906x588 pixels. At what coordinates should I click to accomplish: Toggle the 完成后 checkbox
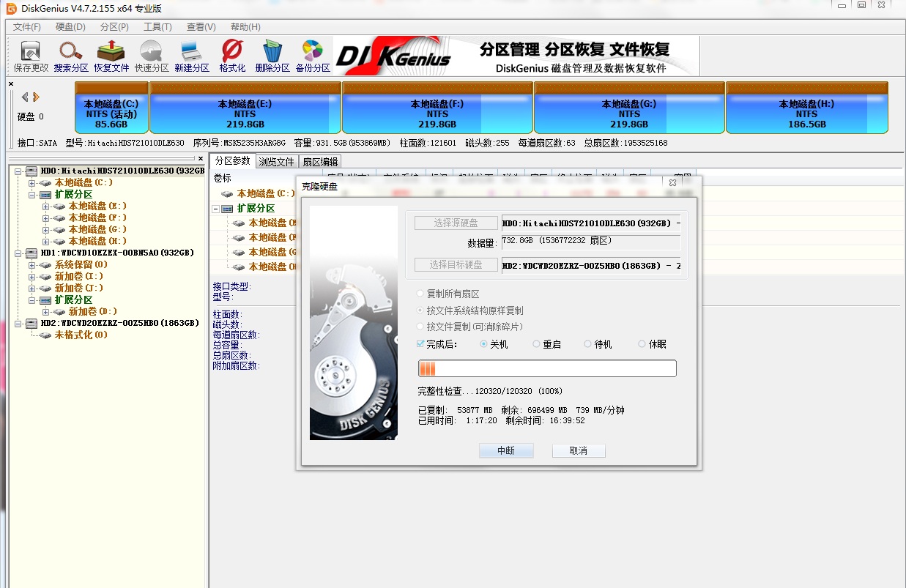pos(420,343)
